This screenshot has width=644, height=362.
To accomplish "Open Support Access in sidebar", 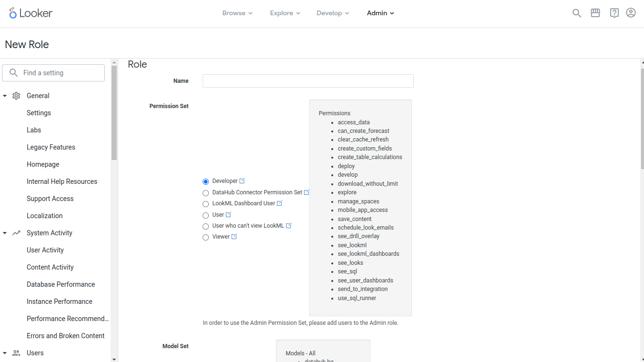I will (x=50, y=199).
